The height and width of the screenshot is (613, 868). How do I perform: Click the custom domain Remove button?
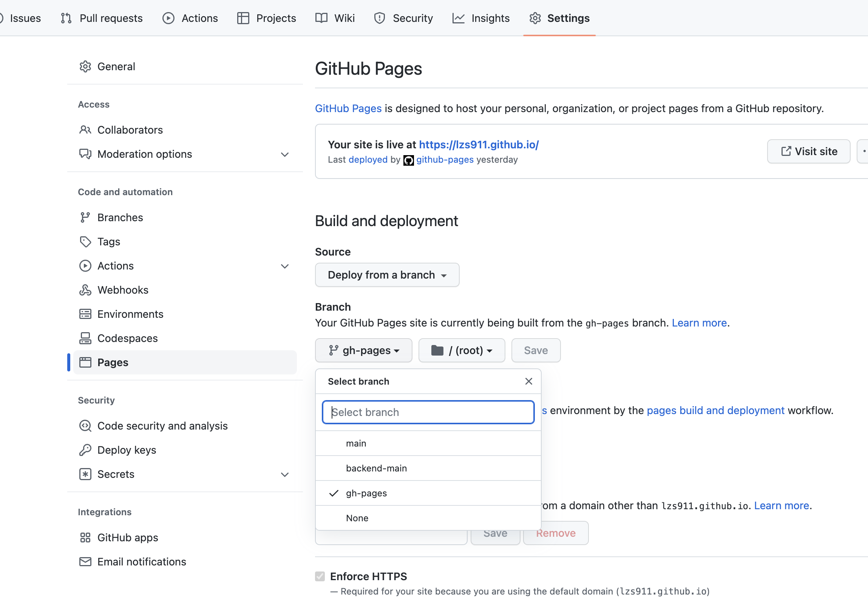555,533
